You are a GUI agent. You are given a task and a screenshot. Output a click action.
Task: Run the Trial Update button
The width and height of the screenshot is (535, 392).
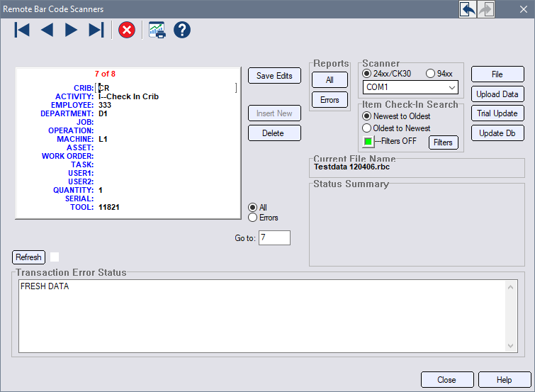497,113
